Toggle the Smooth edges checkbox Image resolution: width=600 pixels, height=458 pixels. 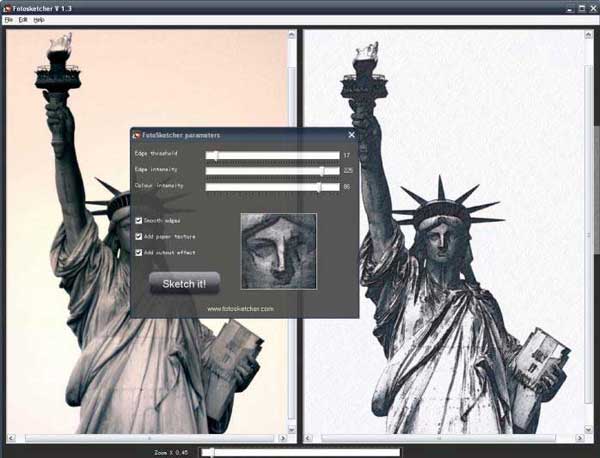[139, 220]
